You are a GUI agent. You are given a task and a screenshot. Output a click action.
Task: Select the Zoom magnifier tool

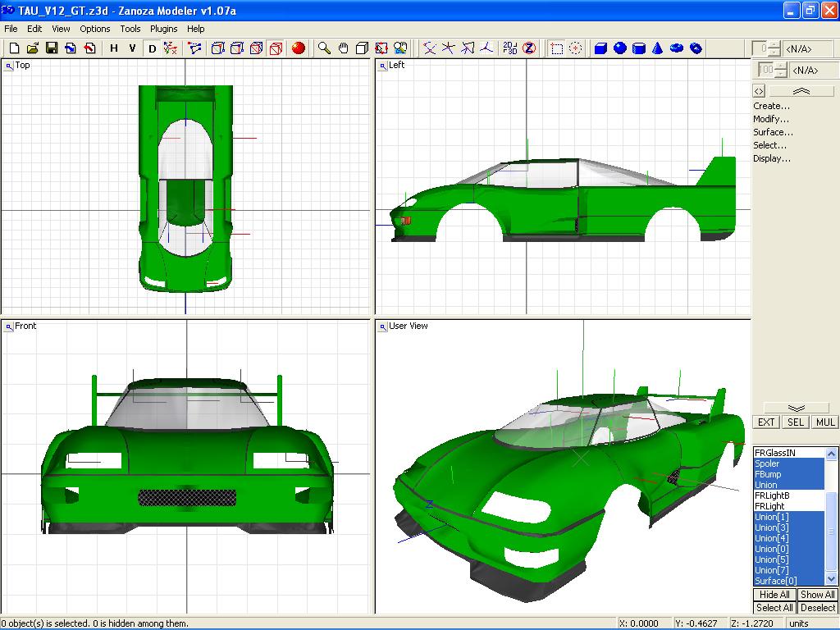pos(324,48)
